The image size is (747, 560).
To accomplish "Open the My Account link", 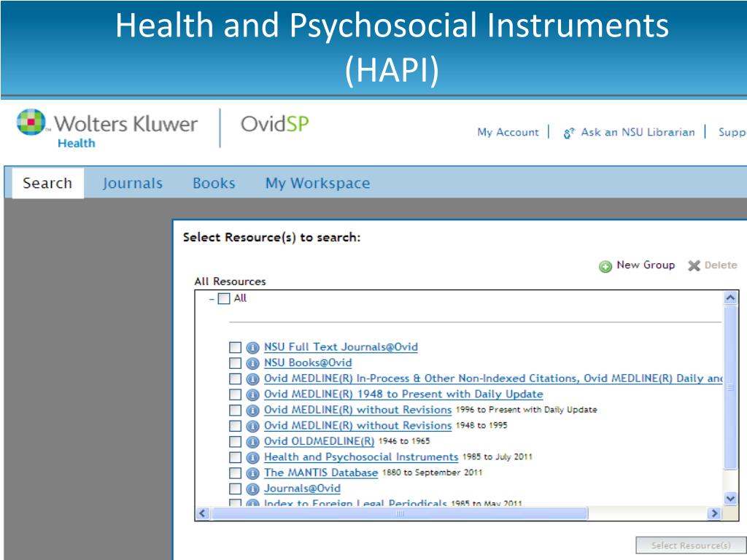I will [x=508, y=133].
